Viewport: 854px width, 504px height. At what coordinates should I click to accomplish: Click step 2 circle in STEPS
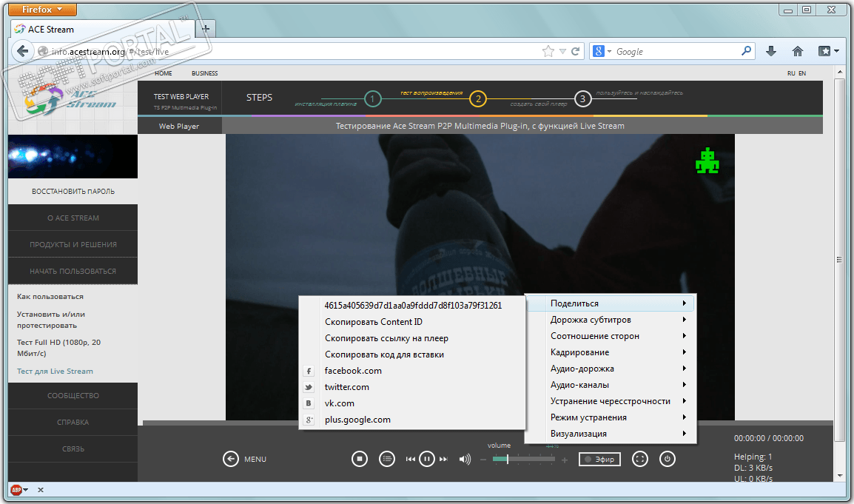tap(478, 98)
